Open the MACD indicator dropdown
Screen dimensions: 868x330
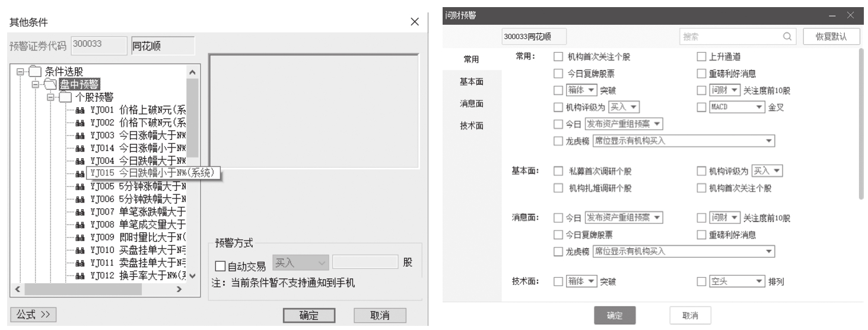(x=737, y=108)
